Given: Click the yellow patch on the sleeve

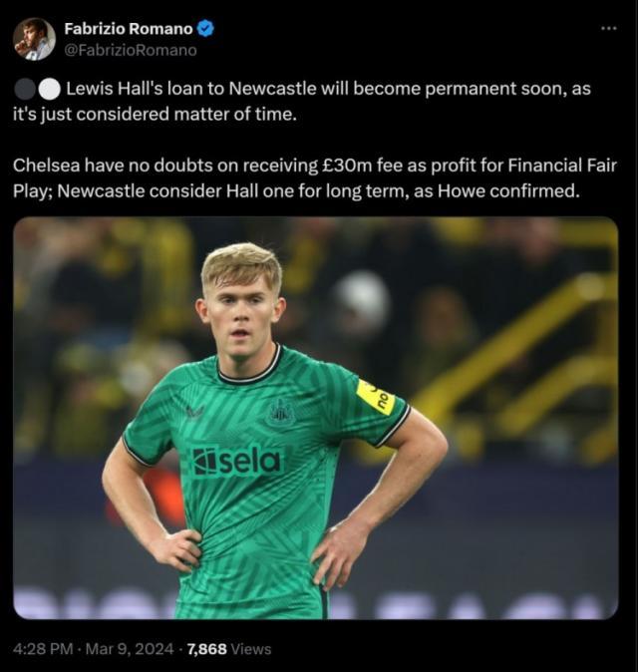Looking at the screenshot, I should tap(377, 397).
